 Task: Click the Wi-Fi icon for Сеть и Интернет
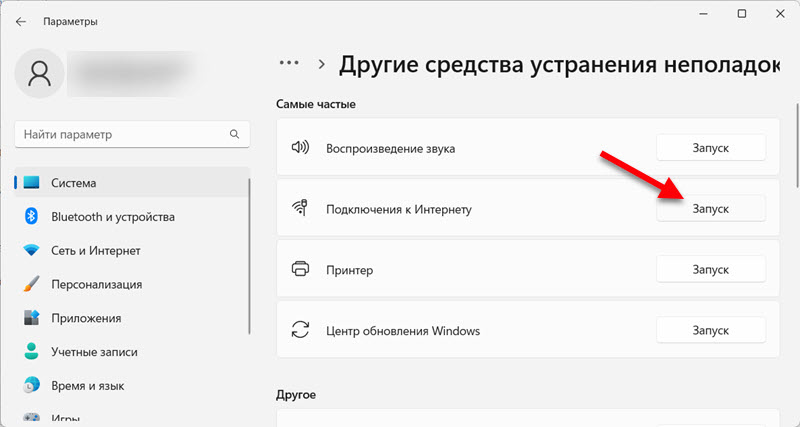pos(31,250)
